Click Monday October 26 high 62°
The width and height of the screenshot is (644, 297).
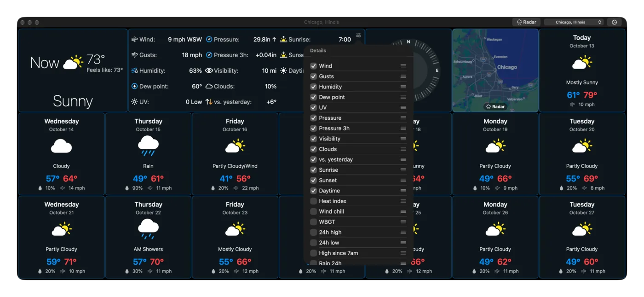[505, 262]
